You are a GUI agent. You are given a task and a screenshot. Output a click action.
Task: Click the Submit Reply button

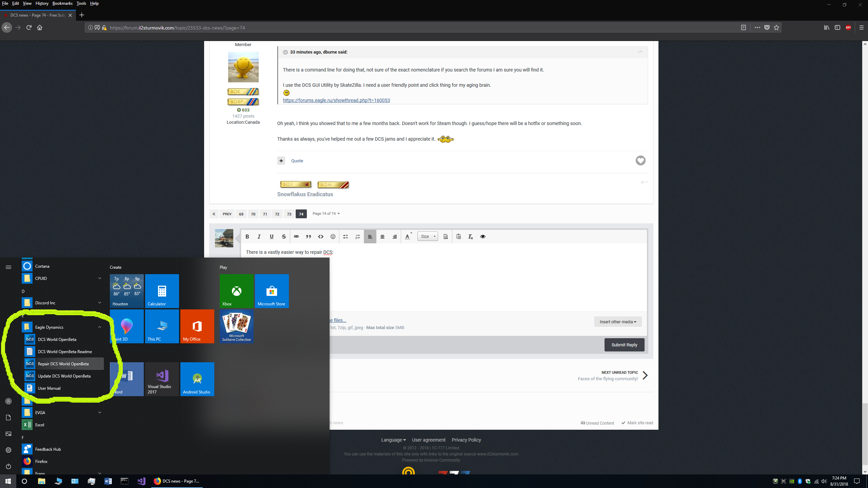(624, 345)
